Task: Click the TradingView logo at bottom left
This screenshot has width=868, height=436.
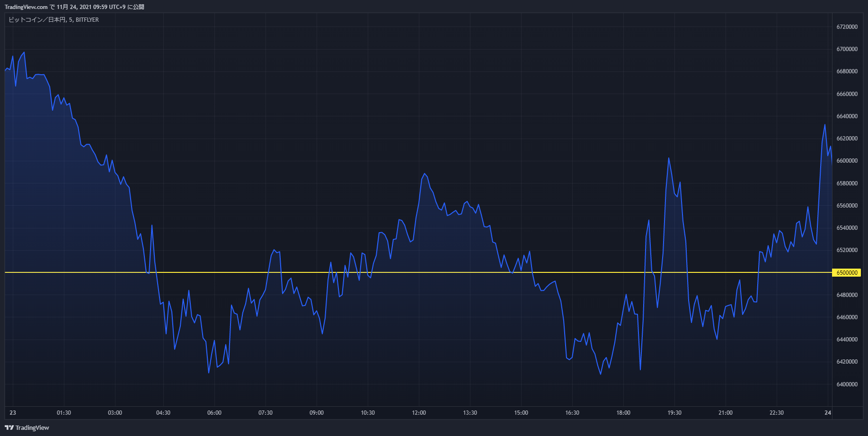Action: click(27, 427)
